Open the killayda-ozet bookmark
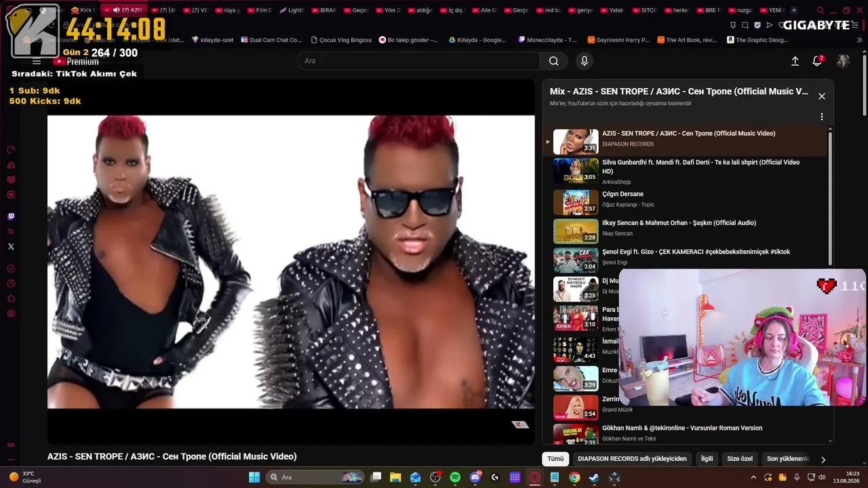The height and width of the screenshot is (488, 868). [x=212, y=40]
